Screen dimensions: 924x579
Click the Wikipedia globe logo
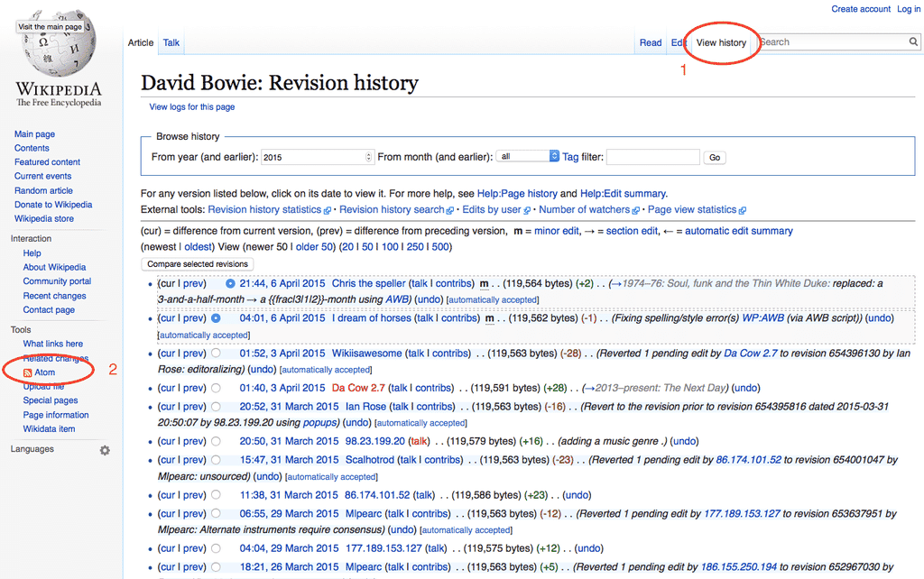coord(59,43)
